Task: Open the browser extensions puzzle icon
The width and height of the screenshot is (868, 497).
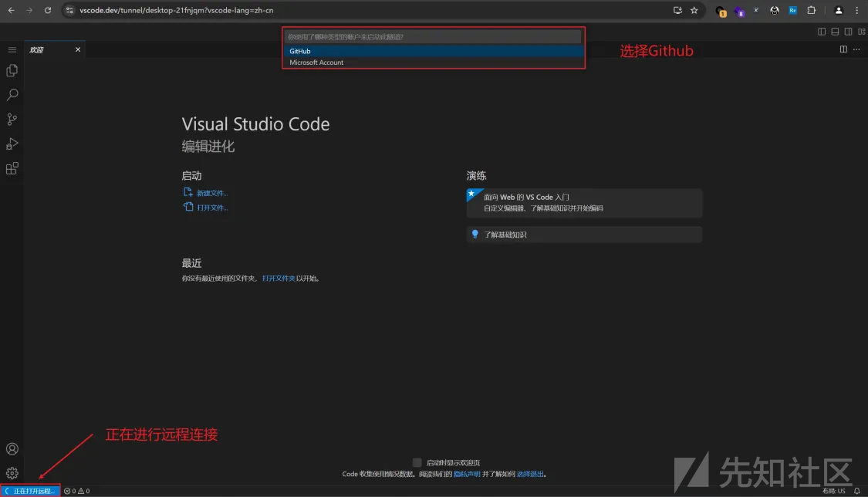Action: 812,10
